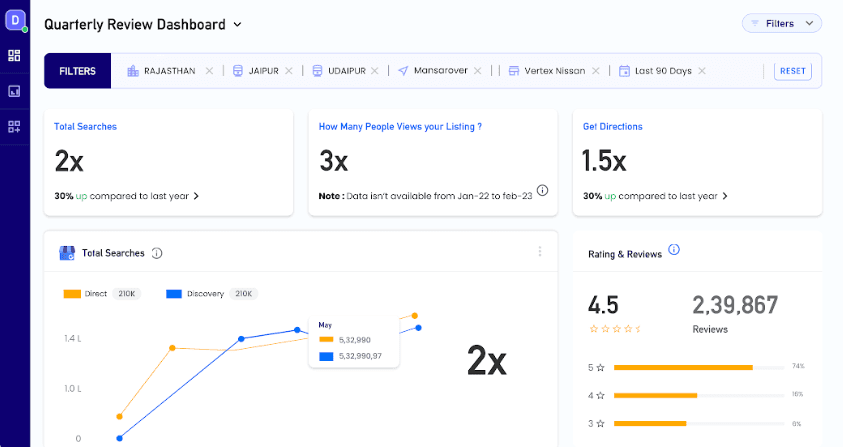The height and width of the screenshot is (447, 843).
Task: Open the Get Directions card title link
Action: point(612,127)
